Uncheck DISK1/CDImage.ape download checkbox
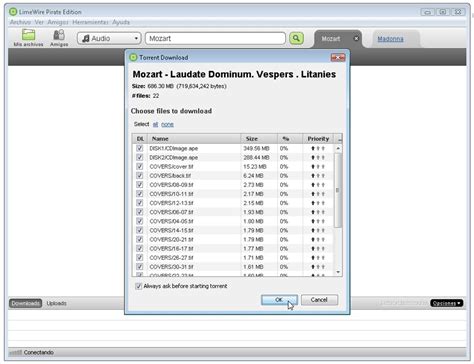 point(140,148)
